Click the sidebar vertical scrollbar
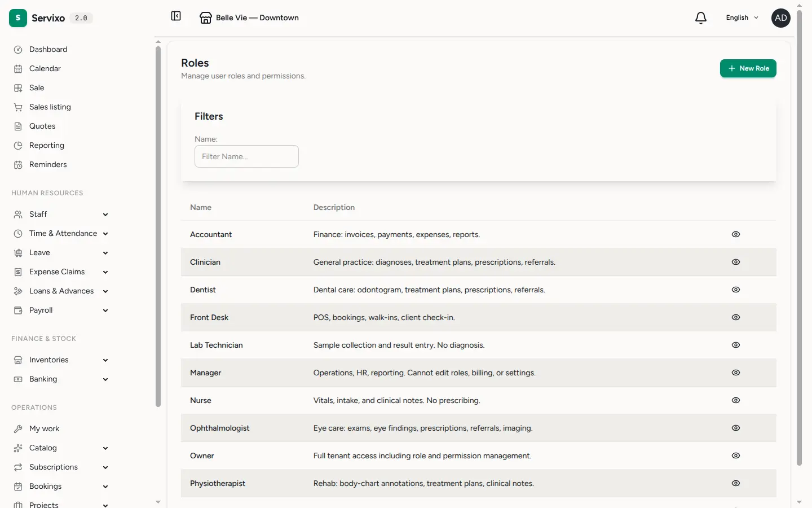 click(x=158, y=226)
